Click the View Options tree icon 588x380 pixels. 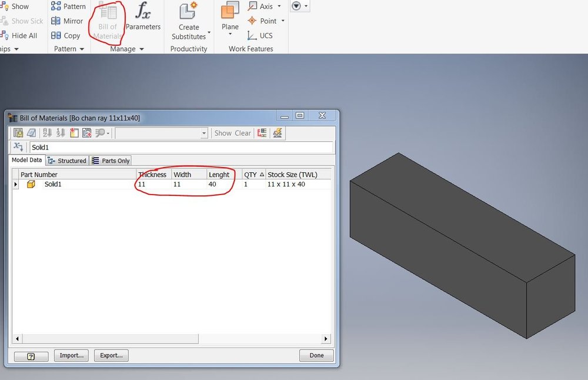click(262, 133)
